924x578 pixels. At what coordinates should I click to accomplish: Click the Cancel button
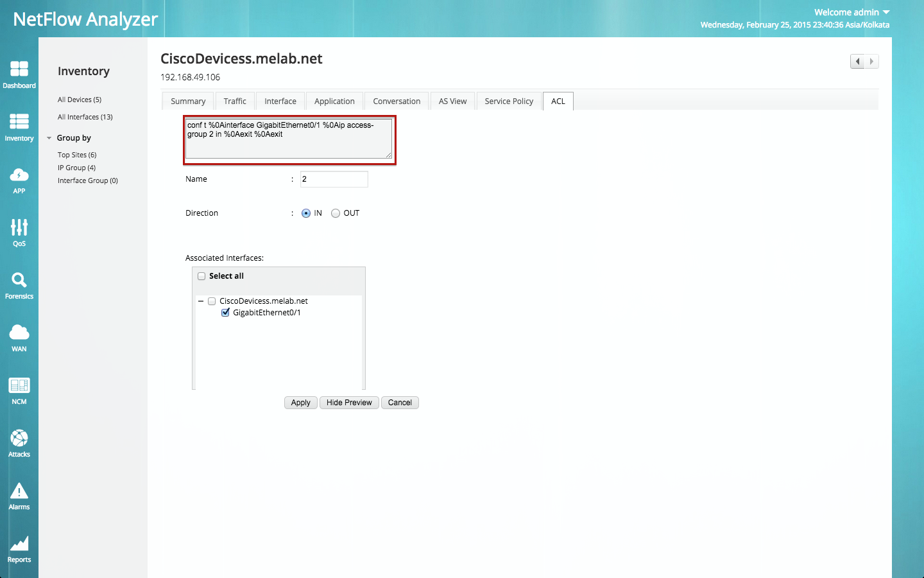click(x=400, y=403)
